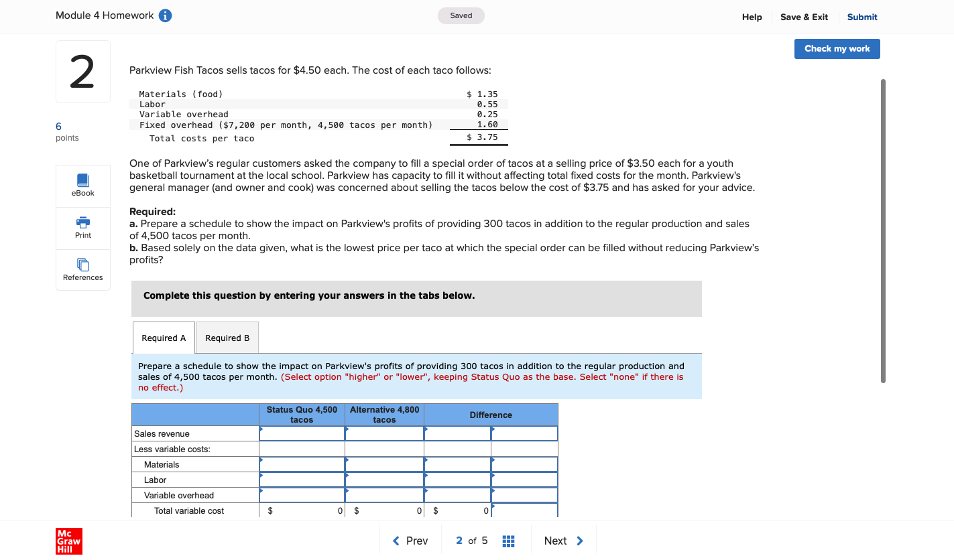Select the Print icon
The image size is (954, 560).
coord(82,228)
